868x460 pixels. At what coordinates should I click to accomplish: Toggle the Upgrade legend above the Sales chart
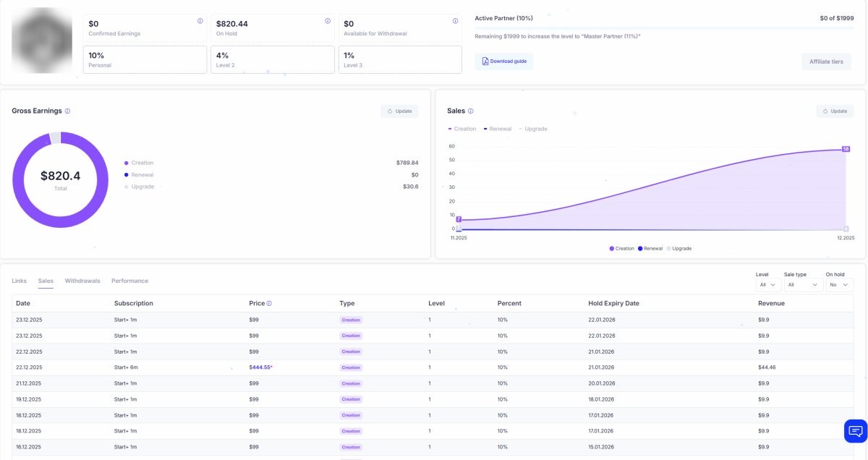coord(535,128)
